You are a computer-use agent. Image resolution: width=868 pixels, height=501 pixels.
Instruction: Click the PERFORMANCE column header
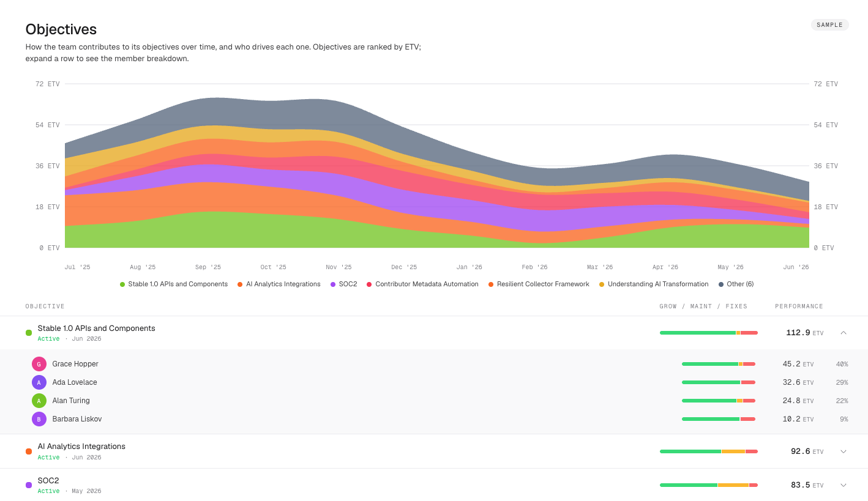tap(799, 306)
